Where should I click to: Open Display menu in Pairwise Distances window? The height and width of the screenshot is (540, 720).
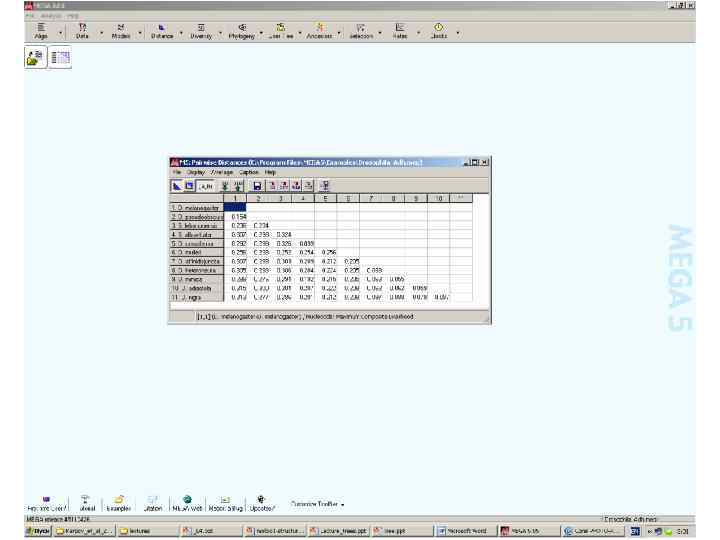click(196, 172)
